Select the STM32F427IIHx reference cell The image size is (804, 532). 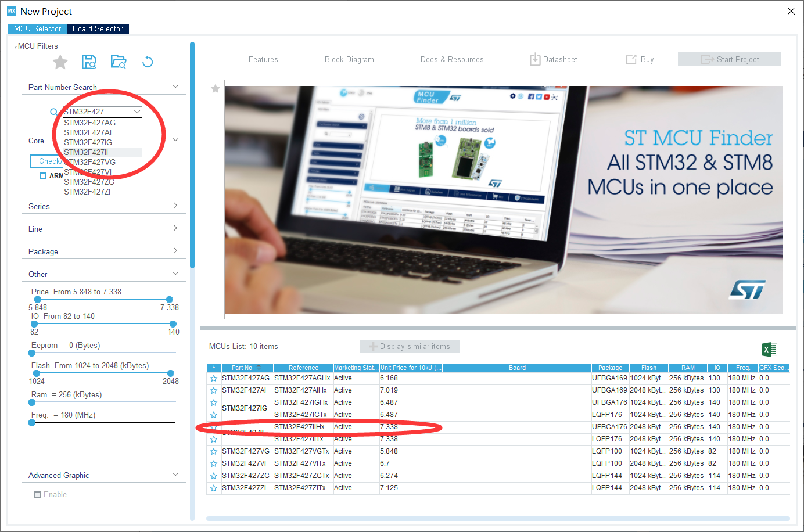[x=303, y=427]
